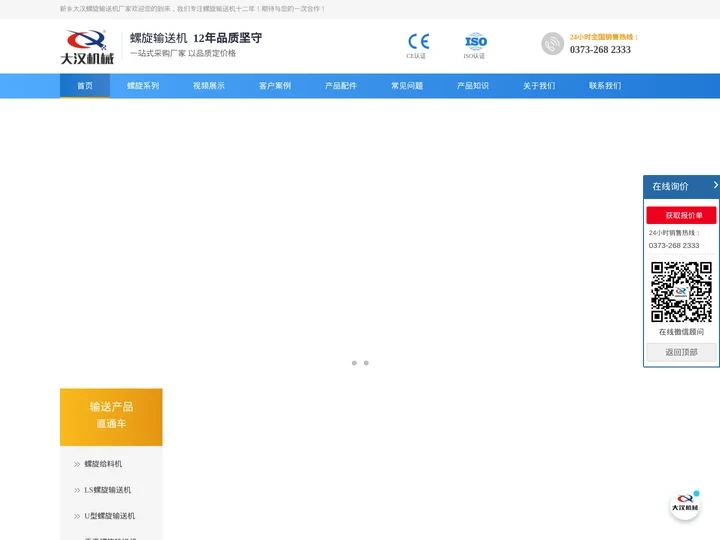This screenshot has width=720, height=540.
Task: Open the 视频展示 navigation item
Action: pos(209,86)
